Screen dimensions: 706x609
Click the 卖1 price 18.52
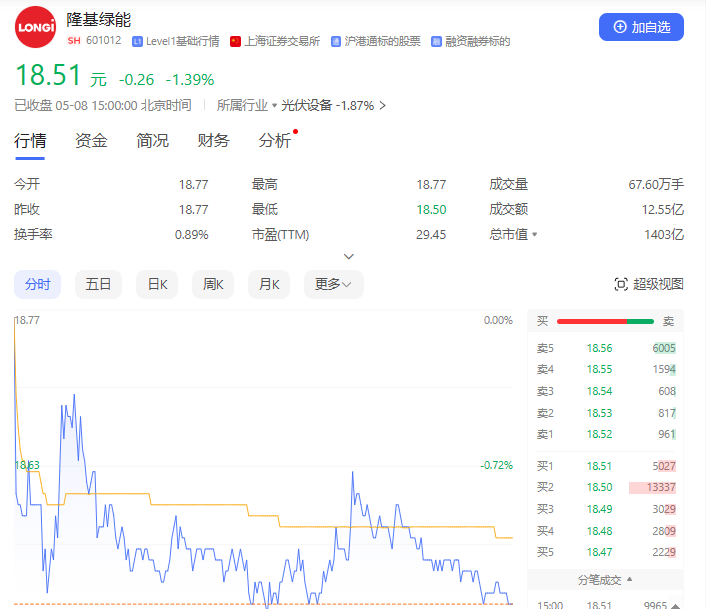[x=599, y=434]
